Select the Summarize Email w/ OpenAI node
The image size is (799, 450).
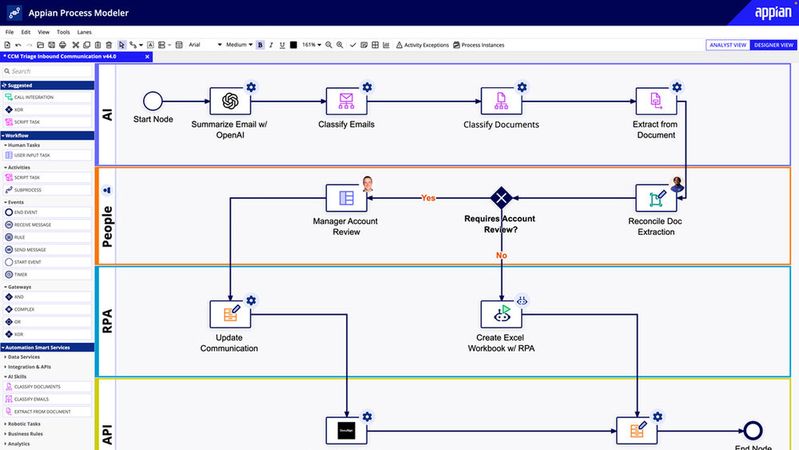coord(230,101)
